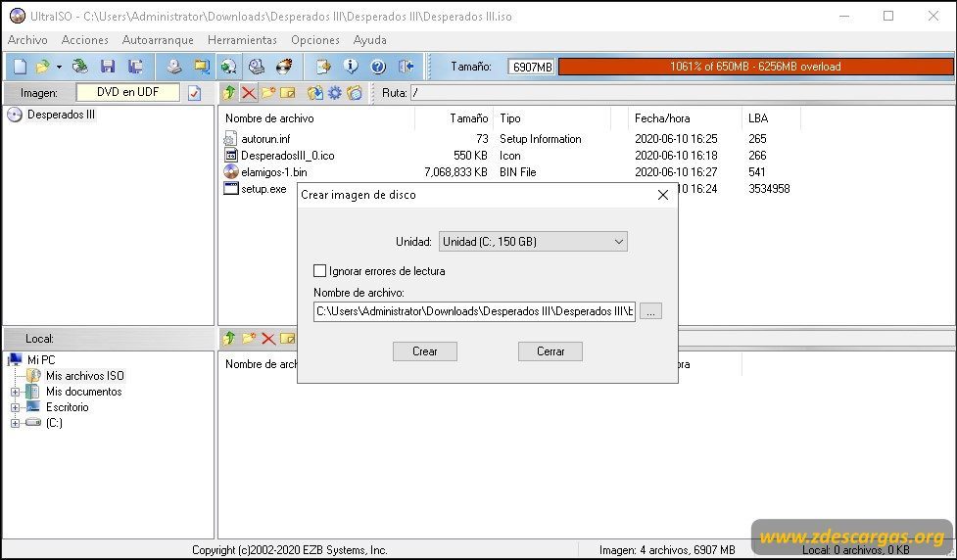Click the Make CD/DVD image drive icon

[x=174, y=67]
